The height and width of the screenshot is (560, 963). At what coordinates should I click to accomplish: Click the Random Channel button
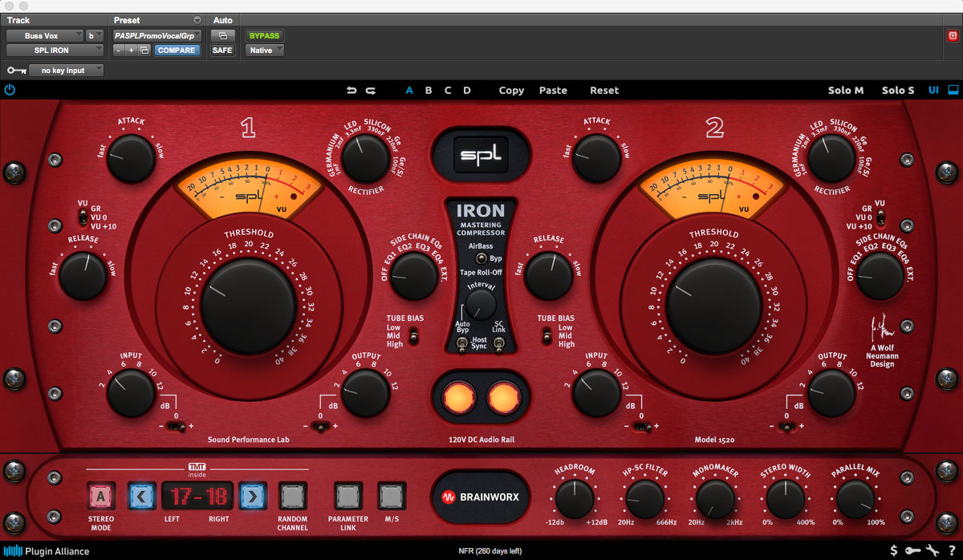(x=291, y=497)
